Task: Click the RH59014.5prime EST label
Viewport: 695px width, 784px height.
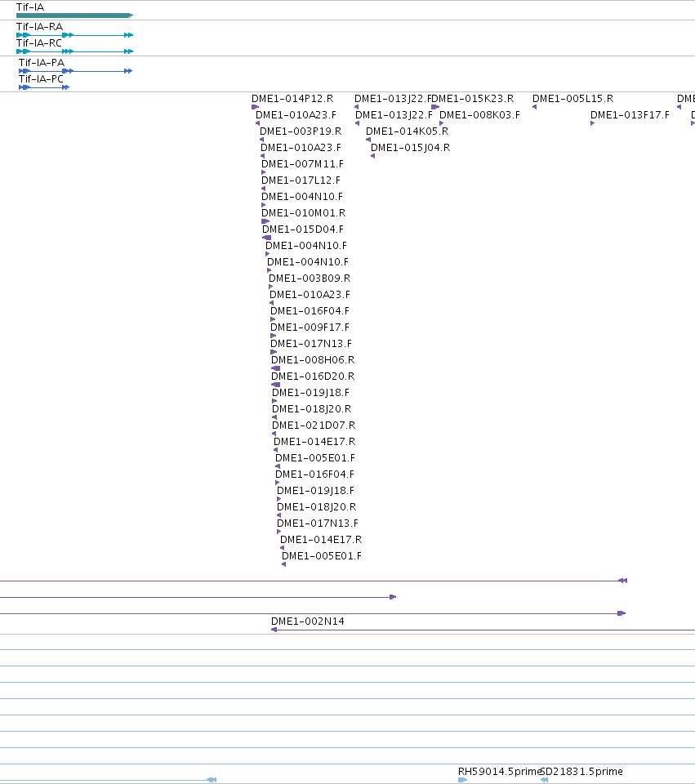Action: (499, 772)
